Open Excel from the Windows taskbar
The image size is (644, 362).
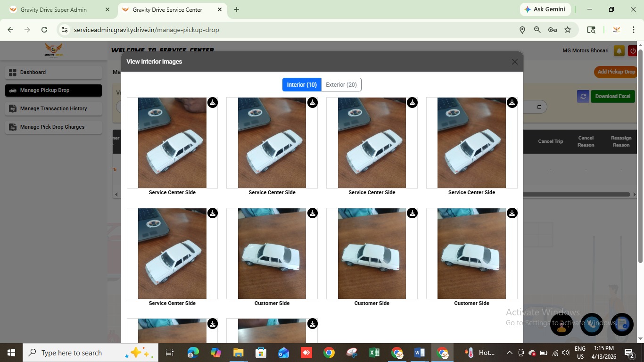[x=374, y=353]
